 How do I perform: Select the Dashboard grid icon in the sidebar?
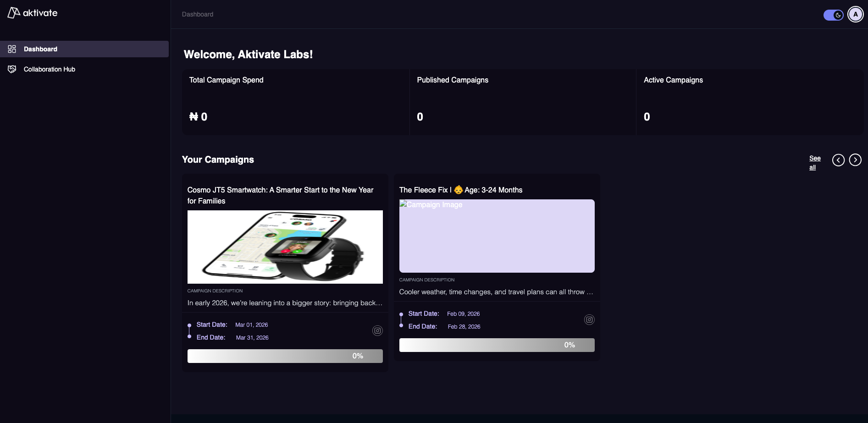(x=12, y=49)
